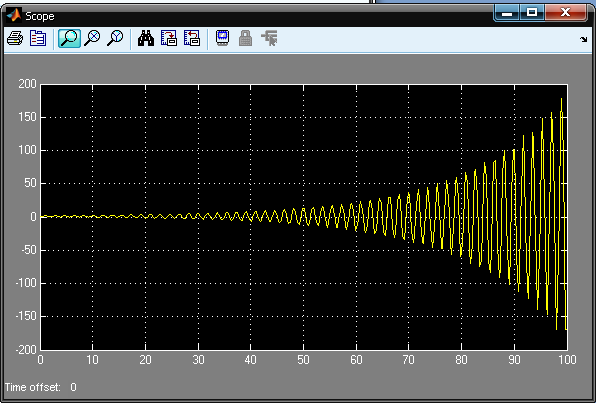Click the y-axis label -150
Image resolution: width=596 pixels, height=403 pixels.
tap(26, 316)
